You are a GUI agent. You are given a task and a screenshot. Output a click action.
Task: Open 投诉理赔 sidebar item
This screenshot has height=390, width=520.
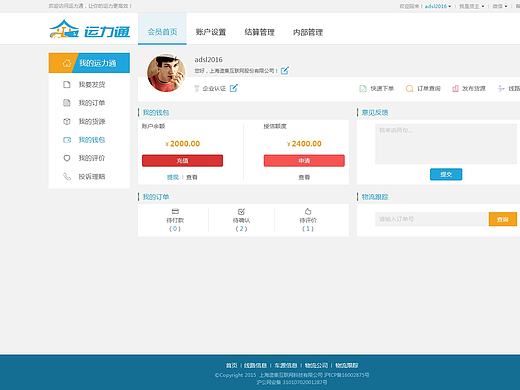(92, 176)
